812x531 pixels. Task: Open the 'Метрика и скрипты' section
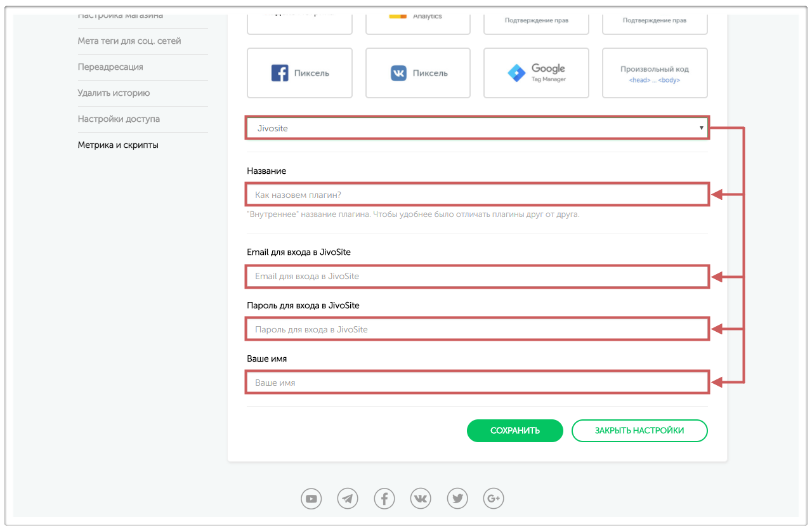point(118,145)
